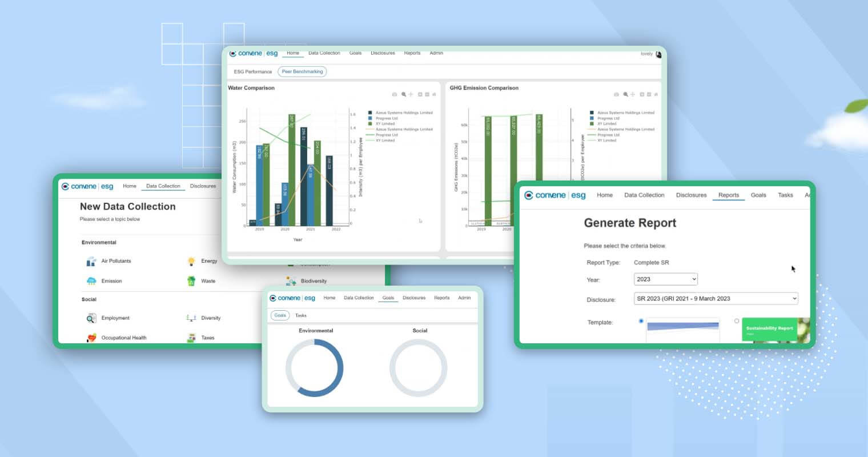The width and height of the screenshot is (868, 457).
Task: Download the Water Comparison chart as image
Action: [x=395, y=94]
